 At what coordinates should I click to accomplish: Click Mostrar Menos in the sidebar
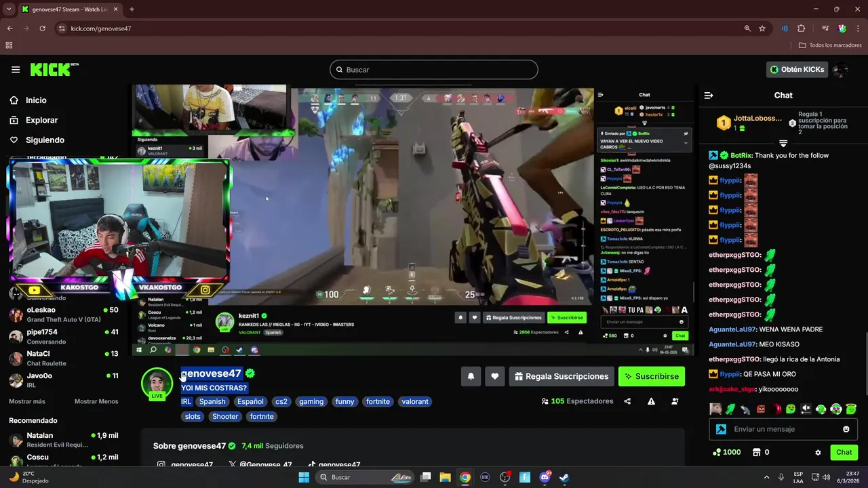click(96, 401)
